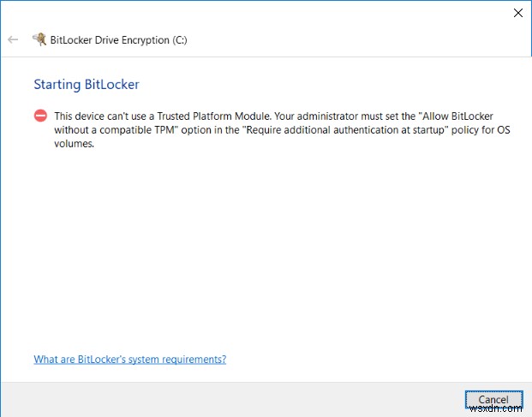The image size is (532, 417).
Task: Click the red error icon next to the message
Action: pos(40,116)
